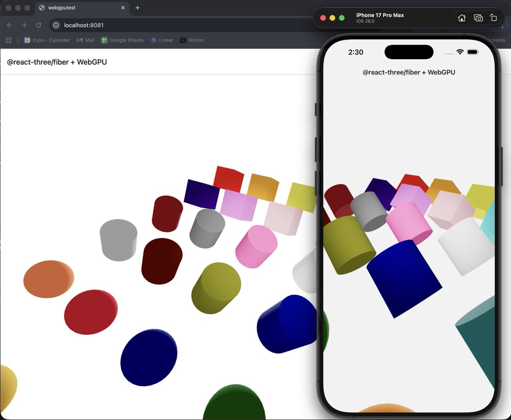Close the Simulator window with red button
The width and height of the screenshot is (511, 420).
pos(323,18)
